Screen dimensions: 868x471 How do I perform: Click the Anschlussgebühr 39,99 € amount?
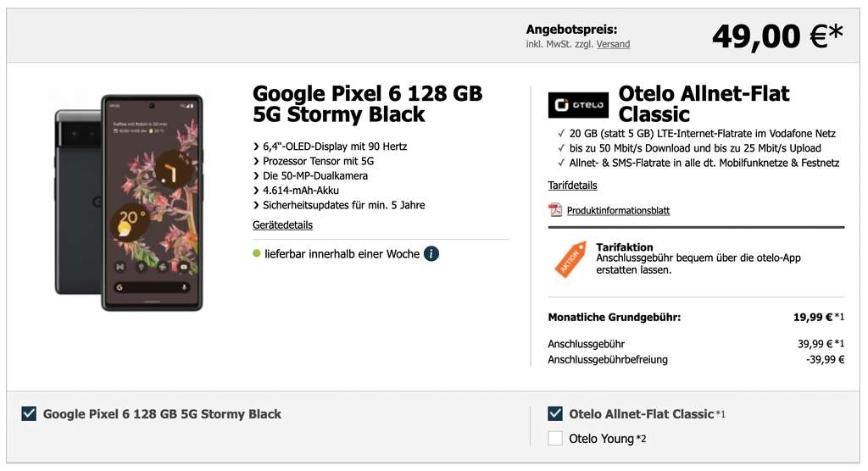813,345
